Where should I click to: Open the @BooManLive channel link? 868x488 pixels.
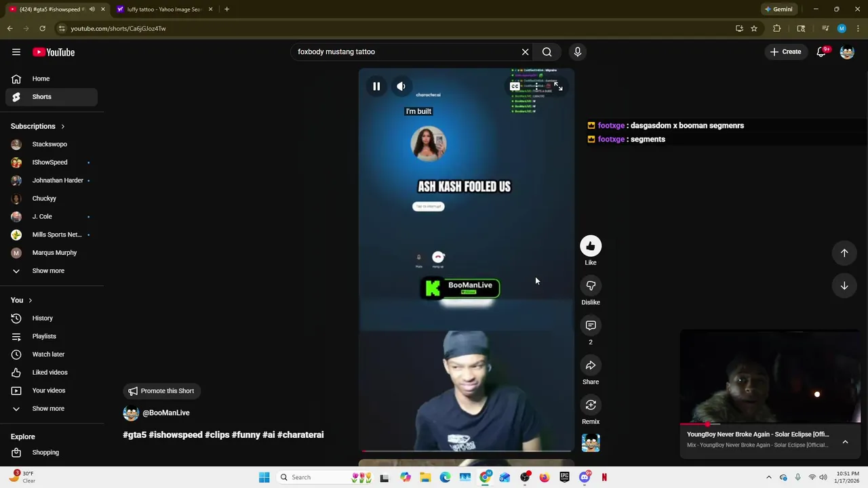pos(165,413)
